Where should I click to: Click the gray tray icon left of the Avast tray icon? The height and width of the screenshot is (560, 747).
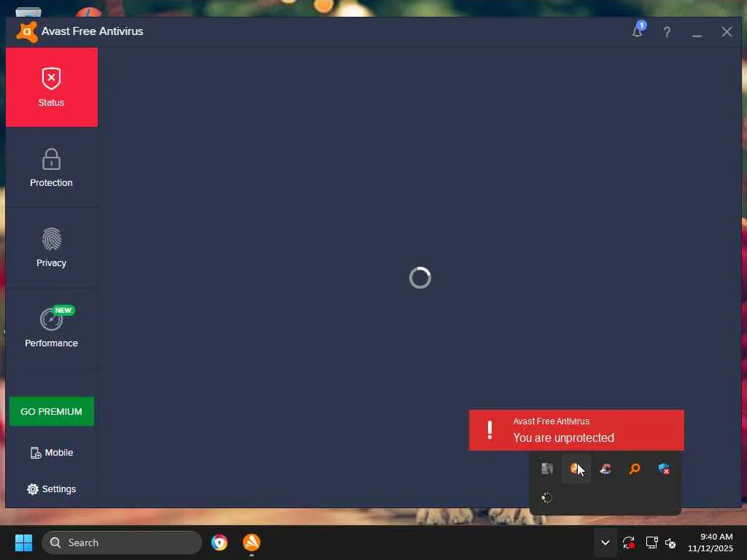[547, 469]
